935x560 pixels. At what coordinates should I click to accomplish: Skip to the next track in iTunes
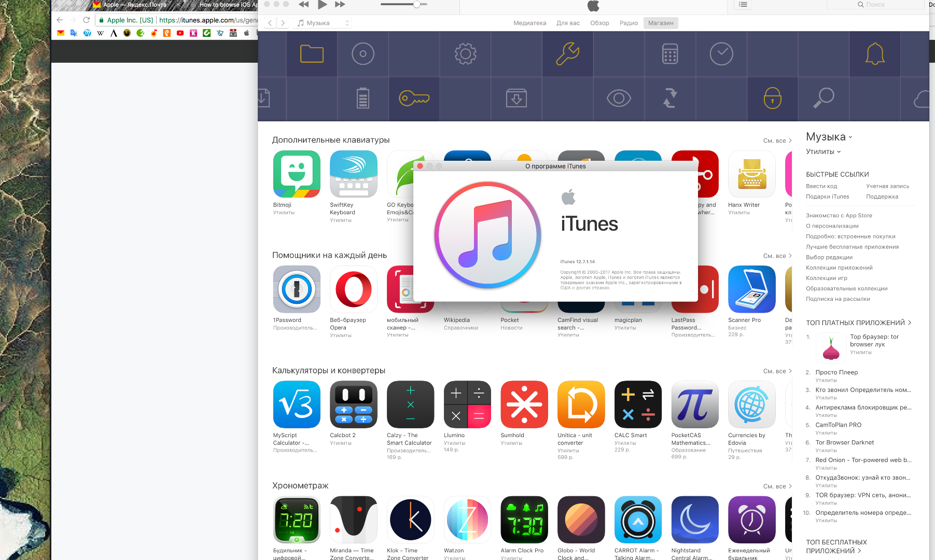point(340,5)
